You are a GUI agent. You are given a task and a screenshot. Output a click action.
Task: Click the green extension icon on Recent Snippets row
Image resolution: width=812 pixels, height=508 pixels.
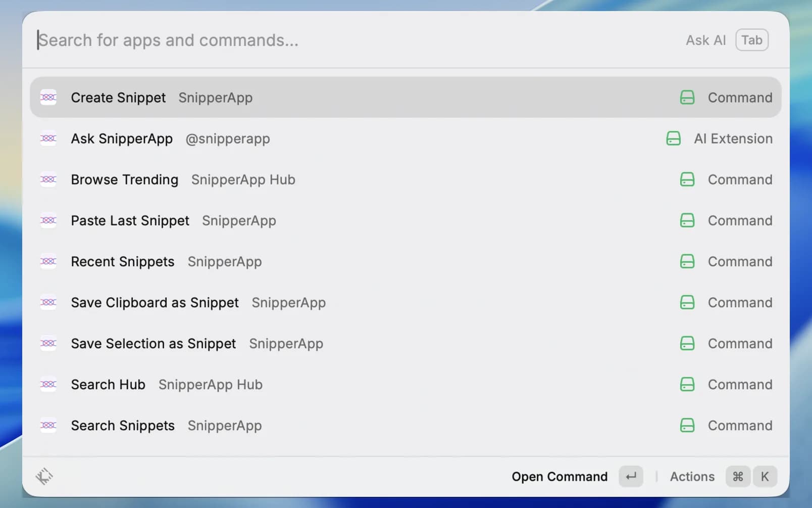(687, 261)
